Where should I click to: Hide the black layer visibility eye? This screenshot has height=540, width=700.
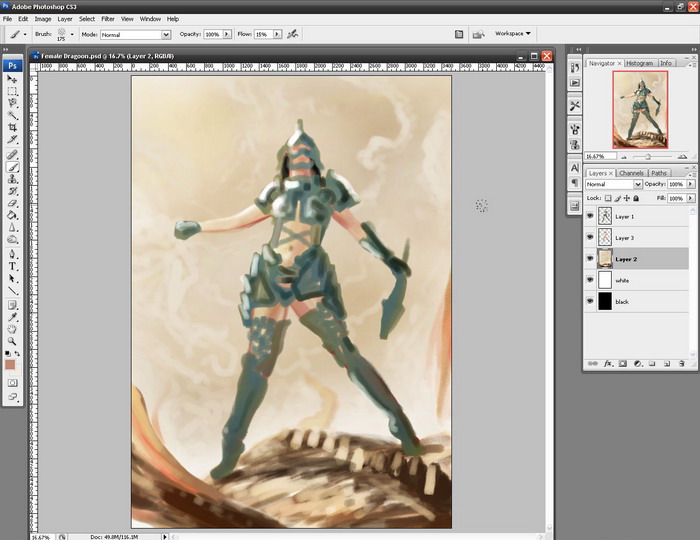[590, 302]
